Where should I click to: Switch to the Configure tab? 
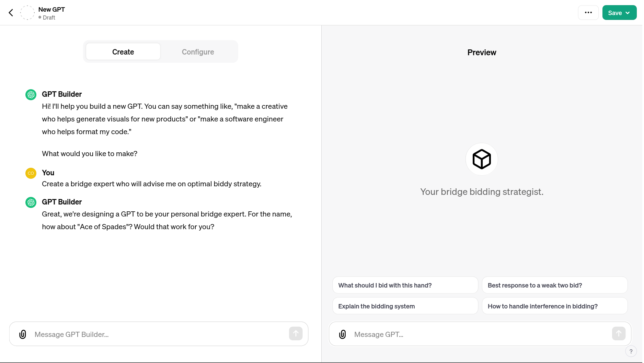click(198, 52)
